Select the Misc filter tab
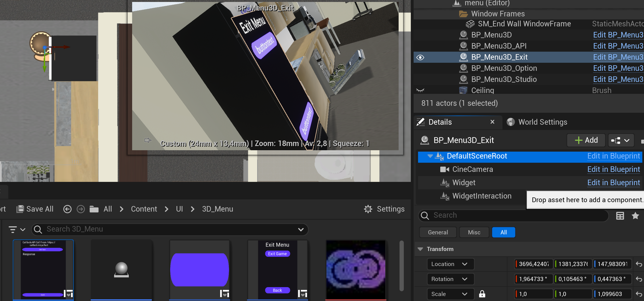This screenshot has height=301, width=644. (x=474, y=232)
